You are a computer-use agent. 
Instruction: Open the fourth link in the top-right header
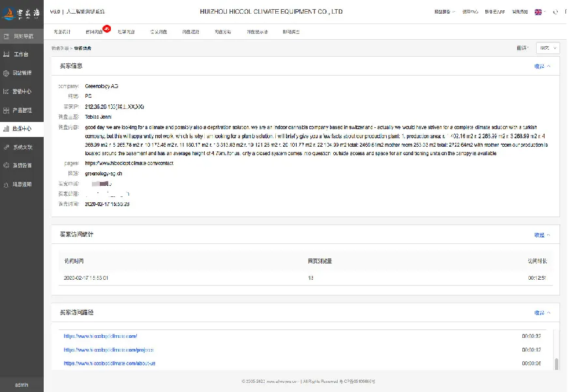coord(520,12)
